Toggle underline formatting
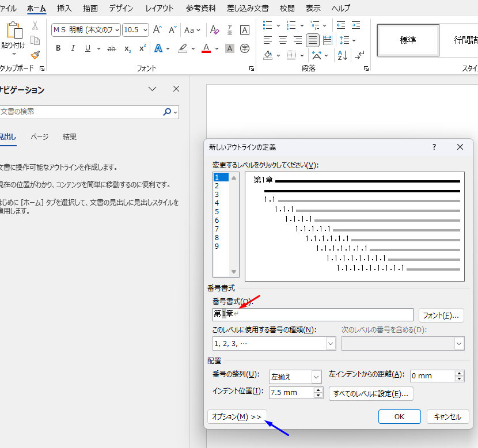Screen dimensions: 478x448 point(88,48)
